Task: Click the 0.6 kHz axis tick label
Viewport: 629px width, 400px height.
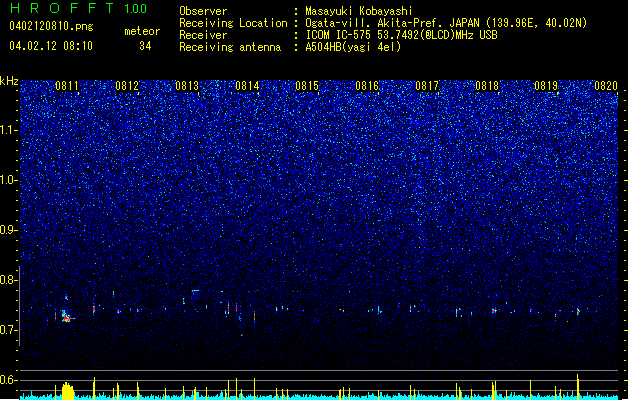Action: point(9,380)
